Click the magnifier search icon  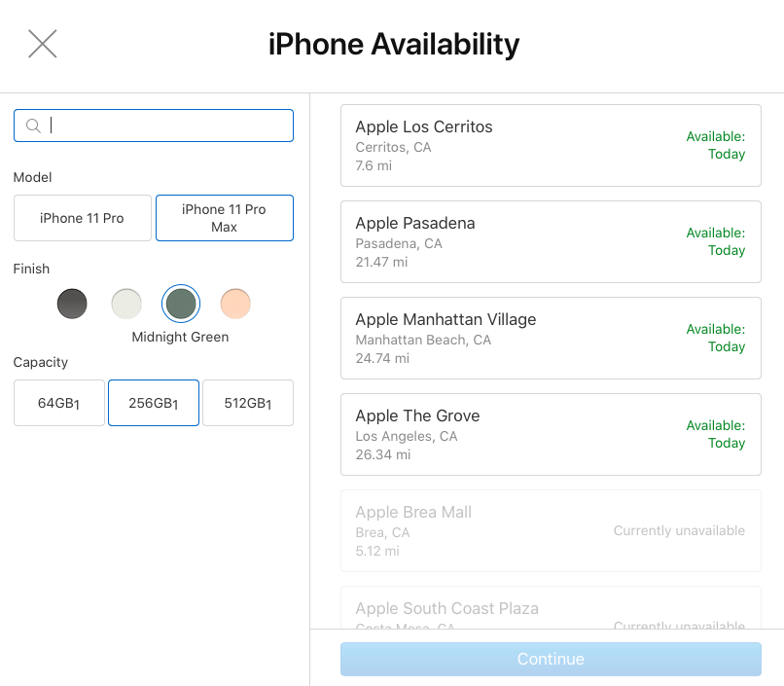[x=33, y=126]
